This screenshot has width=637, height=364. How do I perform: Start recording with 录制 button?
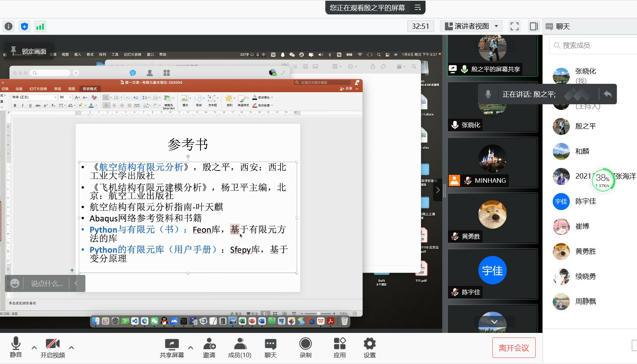click(305, 347)
